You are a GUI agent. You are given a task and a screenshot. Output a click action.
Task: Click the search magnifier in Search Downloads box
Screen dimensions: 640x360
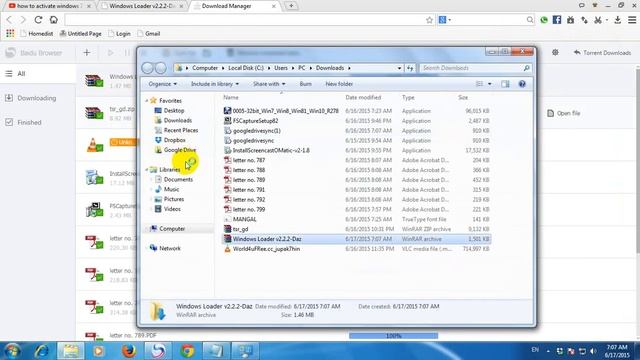click(x=527, y=68)
